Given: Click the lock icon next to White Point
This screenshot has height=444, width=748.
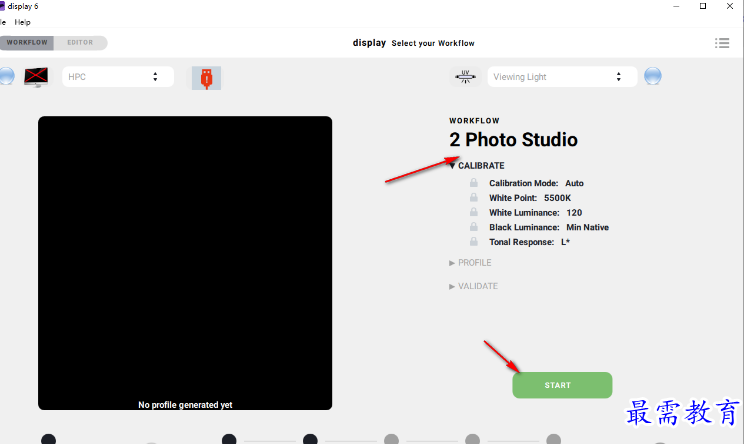Looking at the screenshot, I should [x=473, y=197].
